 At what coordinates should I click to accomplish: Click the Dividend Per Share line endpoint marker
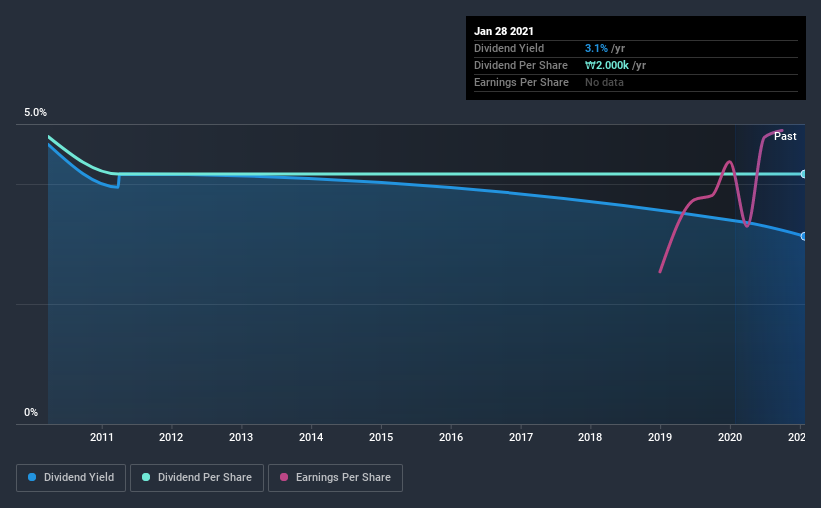point(803,174)
